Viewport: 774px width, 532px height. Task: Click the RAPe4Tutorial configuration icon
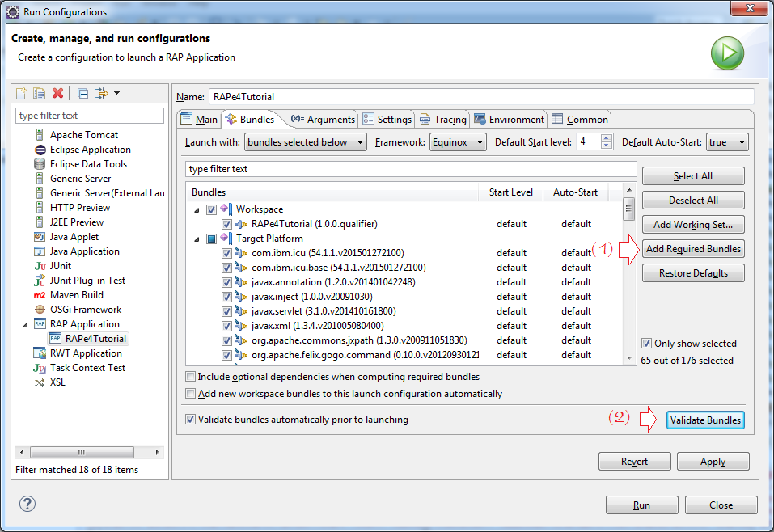point(55,339)
